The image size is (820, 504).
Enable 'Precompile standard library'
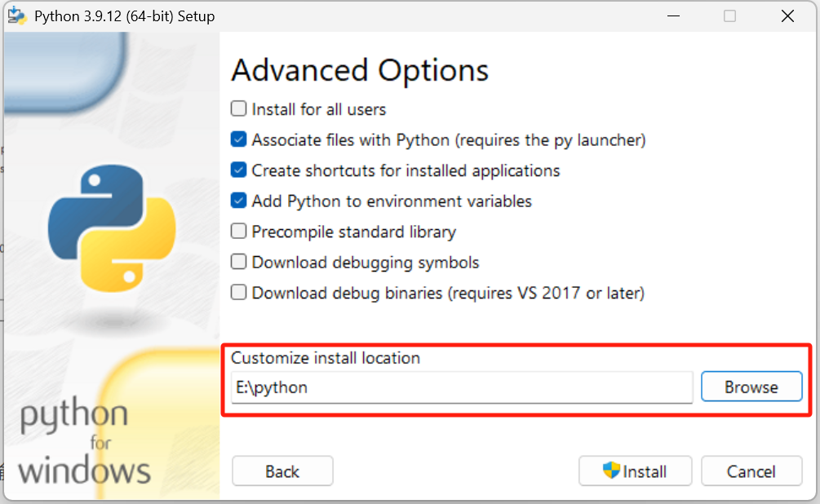pos(238,232)
